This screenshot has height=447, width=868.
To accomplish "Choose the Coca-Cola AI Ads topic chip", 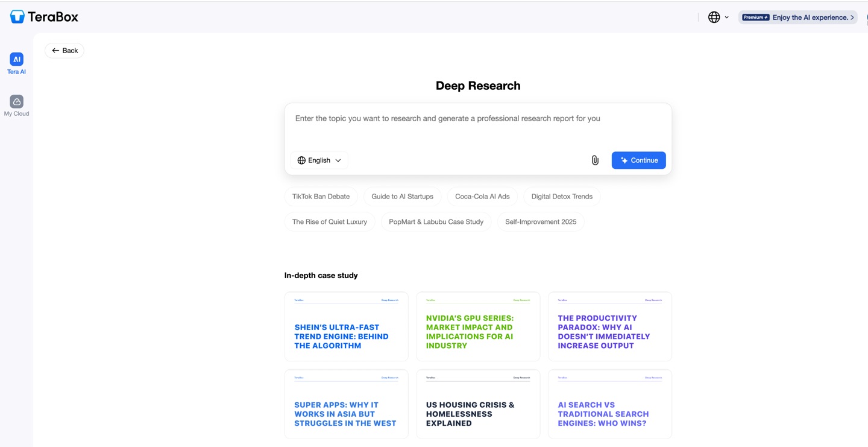I will [482, 196].
